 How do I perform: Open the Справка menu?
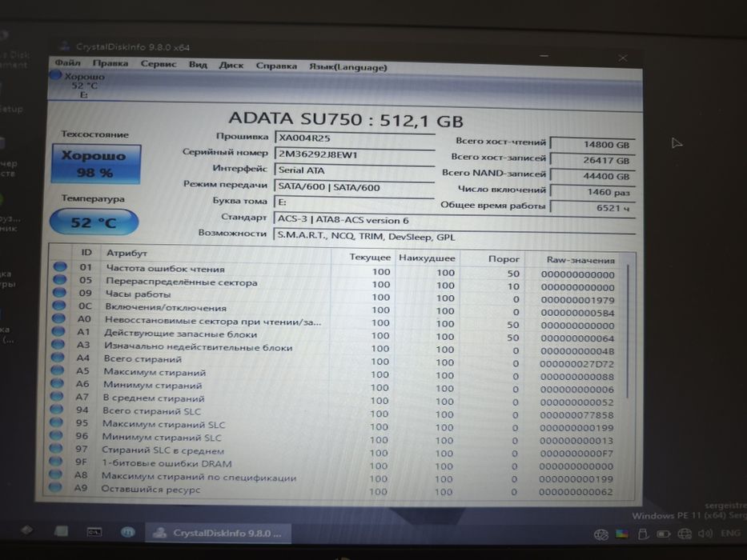276,66
